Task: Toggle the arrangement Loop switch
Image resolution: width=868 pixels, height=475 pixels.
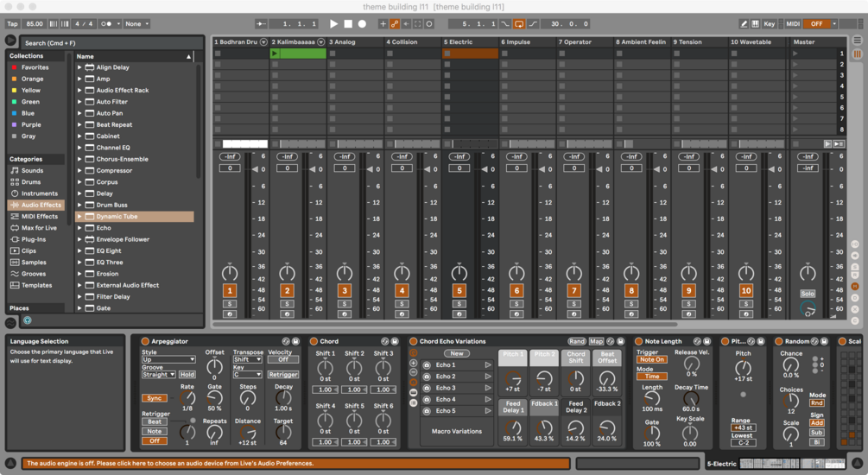Action: click(x=519, y=24)
